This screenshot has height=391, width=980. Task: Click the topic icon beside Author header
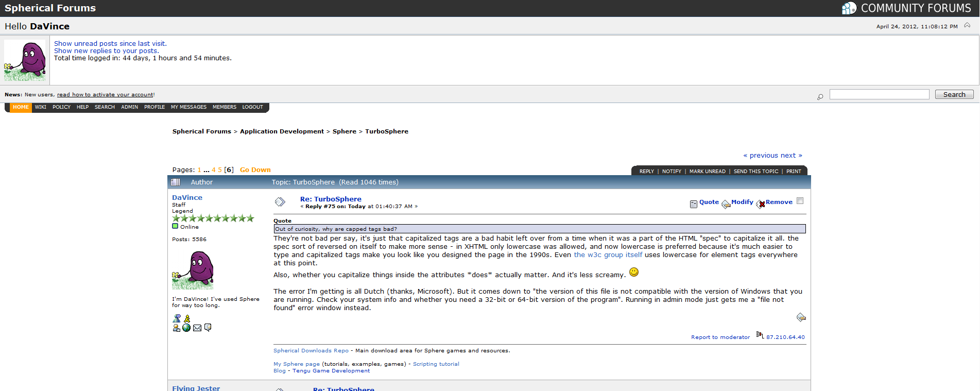pos(176,182)
